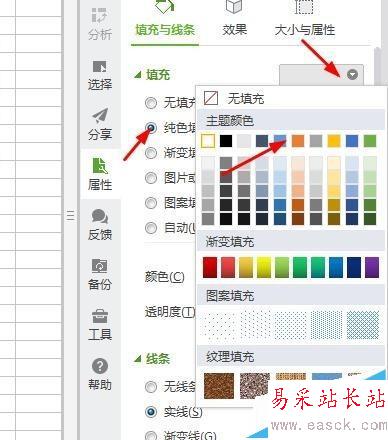The height and width of the screenshot is (440, 388).
Task: Select the 图案填充 radio button
Action: [151, 203]
